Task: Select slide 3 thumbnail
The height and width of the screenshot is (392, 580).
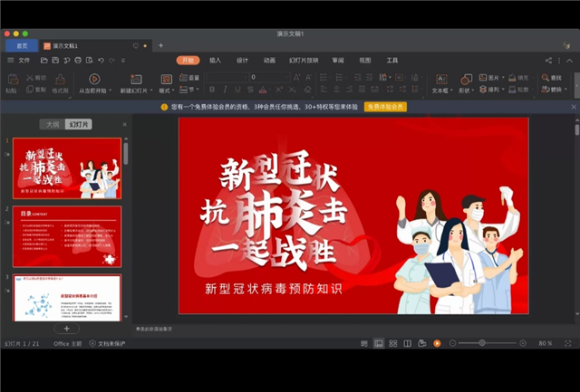Action: pos(67,298)
